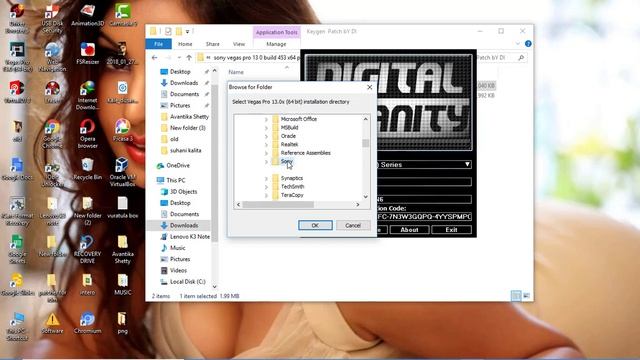Switch Explorer to large icons view
The width and height of the screenshot is (640, 360).
pyautogui.click(x=527, y=296)
